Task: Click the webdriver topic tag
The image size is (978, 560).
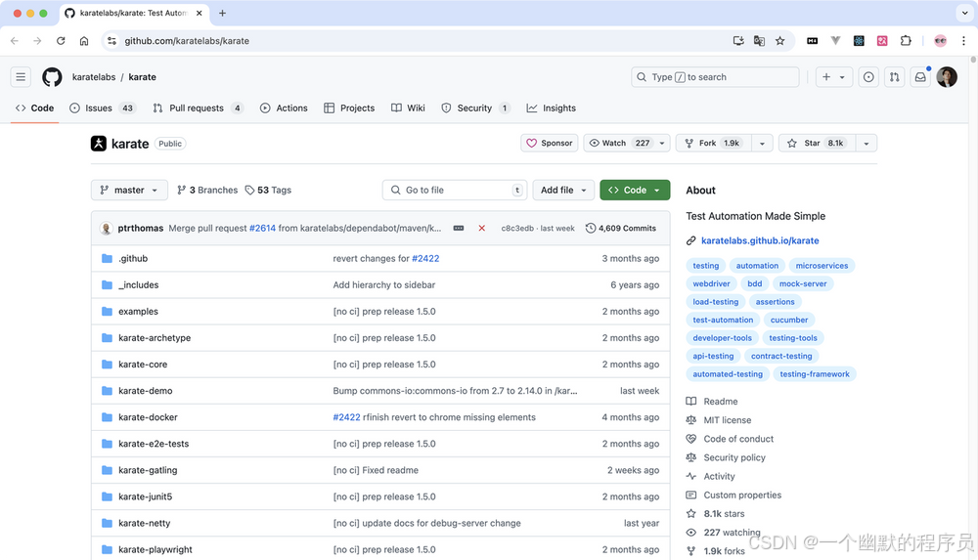Action: click(x=711, y=283)
